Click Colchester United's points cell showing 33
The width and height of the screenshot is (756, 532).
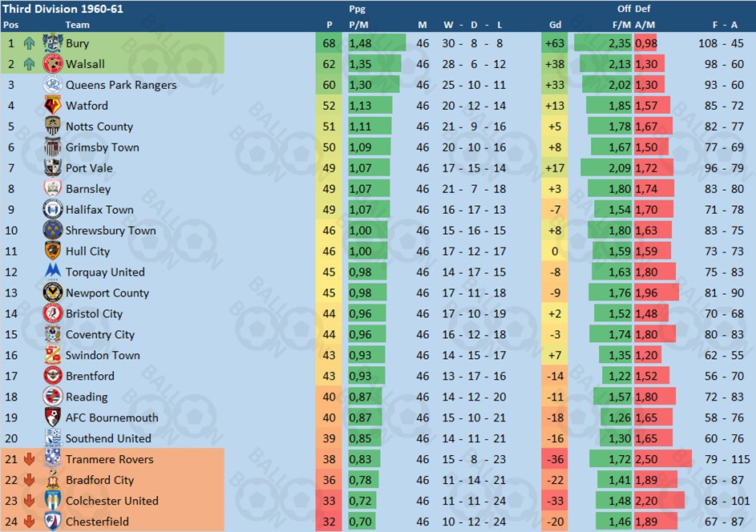pos(329,501)
